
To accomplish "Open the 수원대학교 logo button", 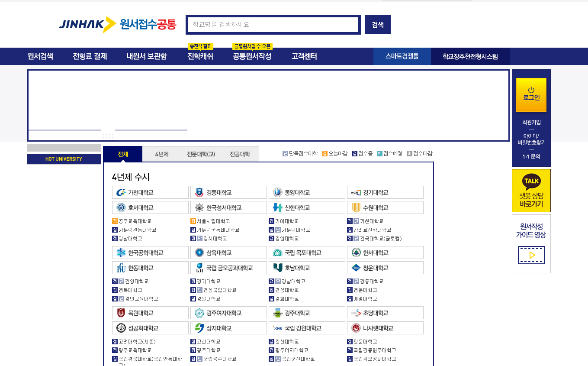I will 385,207.
